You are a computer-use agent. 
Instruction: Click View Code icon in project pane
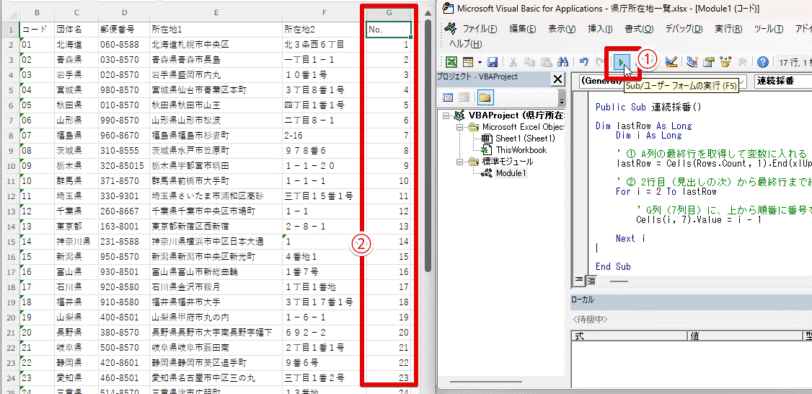point(448,97)
